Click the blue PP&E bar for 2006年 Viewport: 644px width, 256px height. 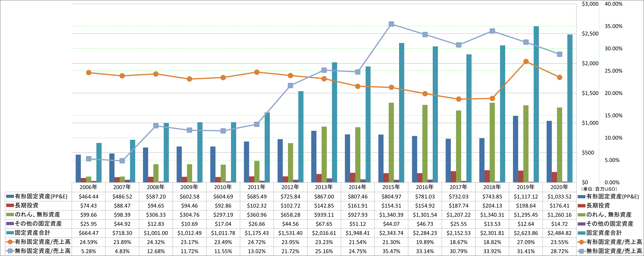[x=78, y=168]
